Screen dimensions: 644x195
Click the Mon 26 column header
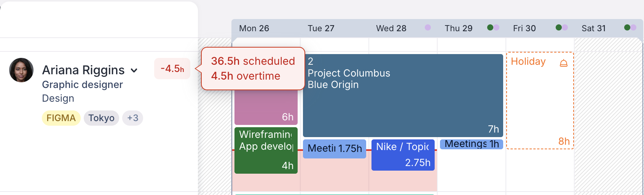pos(254,29)
